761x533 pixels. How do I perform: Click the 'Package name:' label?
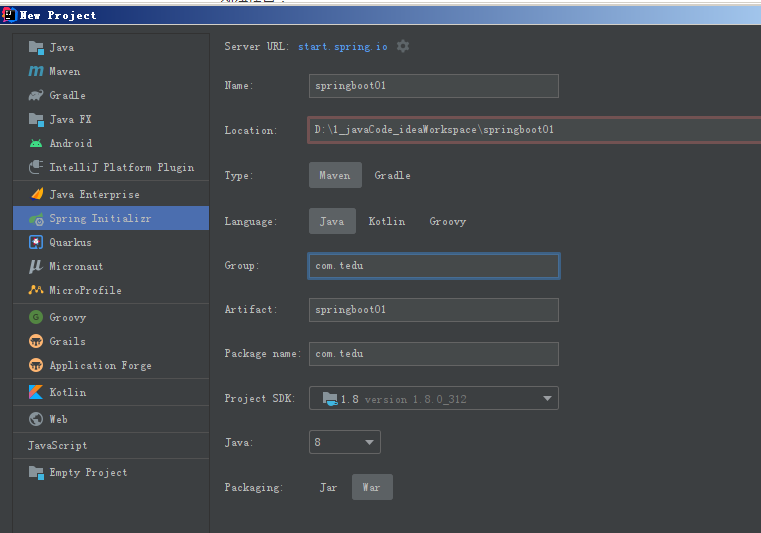263,353
